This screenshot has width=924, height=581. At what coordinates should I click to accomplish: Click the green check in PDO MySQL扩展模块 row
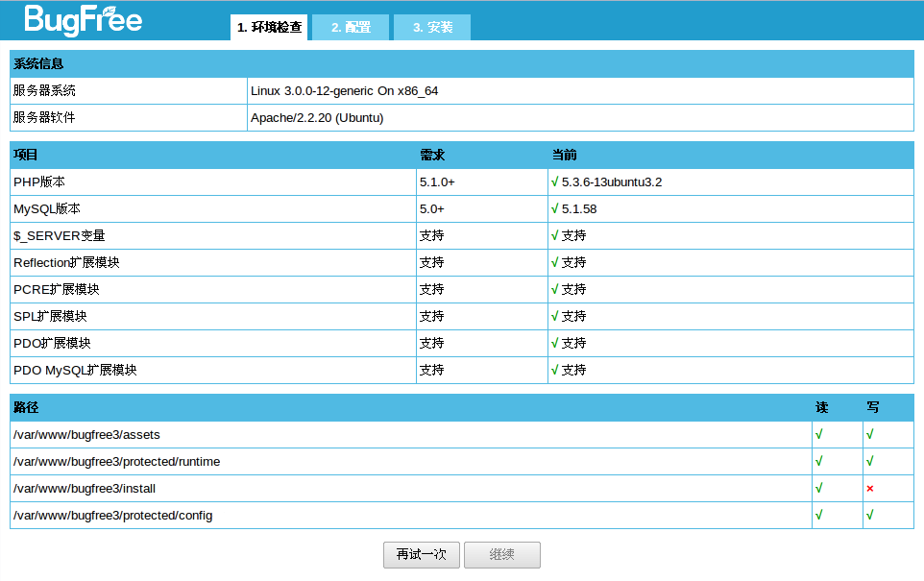pyautogui.click(x=554, y=370)
